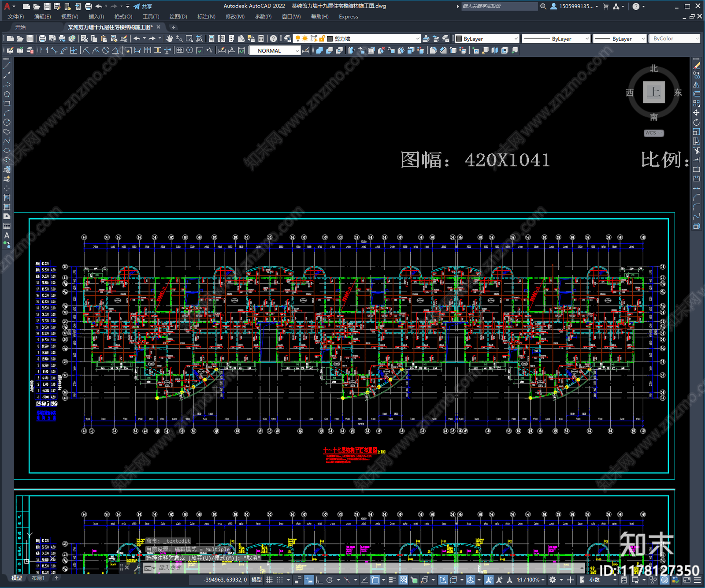The width and height of the screenshot is (705, 588).
Task: Click the QuickCalc calculator icon
Action: (x=261, y=39)
